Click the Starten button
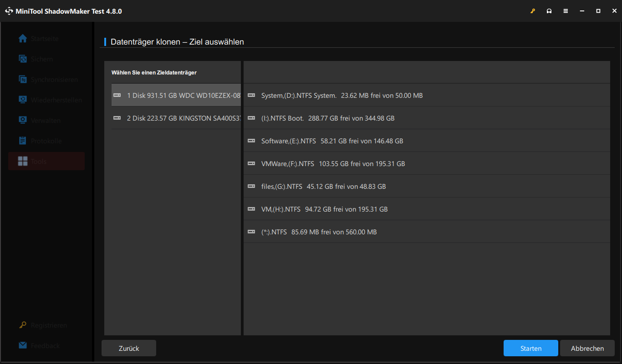The width and height of the screenshot is (622, 364). (x=530, y=348)
